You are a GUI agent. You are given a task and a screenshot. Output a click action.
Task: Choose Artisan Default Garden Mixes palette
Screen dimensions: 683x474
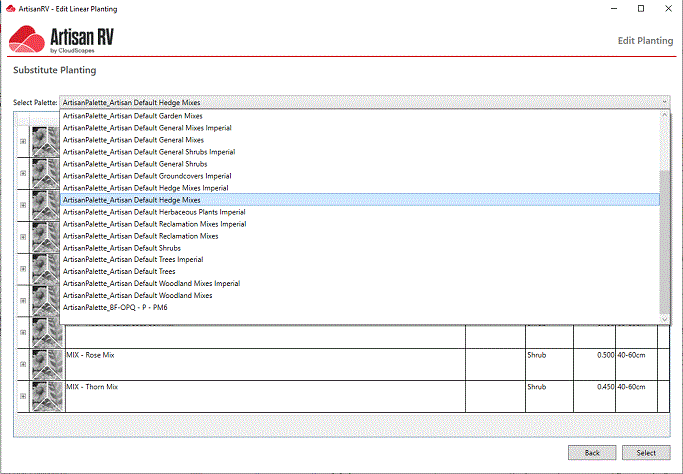click(132, 116)
